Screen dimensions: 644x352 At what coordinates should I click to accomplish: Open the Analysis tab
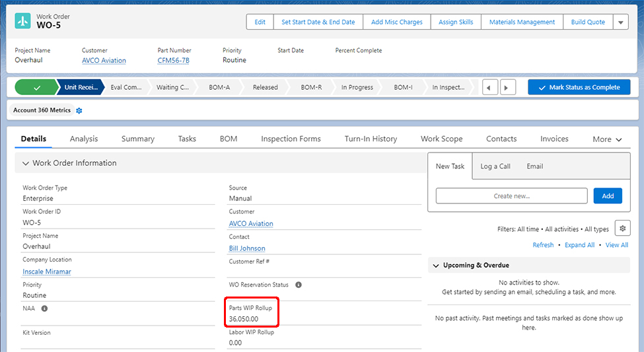click(x=84, y=139)
